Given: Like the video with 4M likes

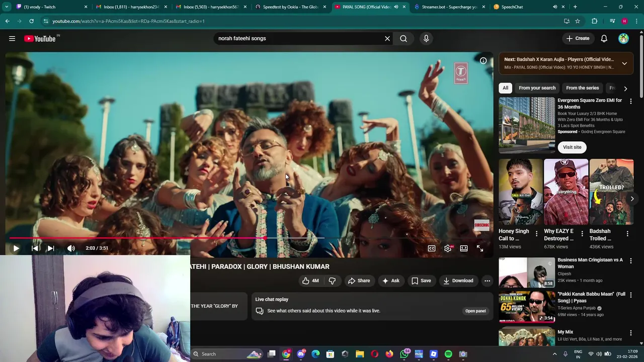Looking at the screenshot, I should (x=310, y=281).
